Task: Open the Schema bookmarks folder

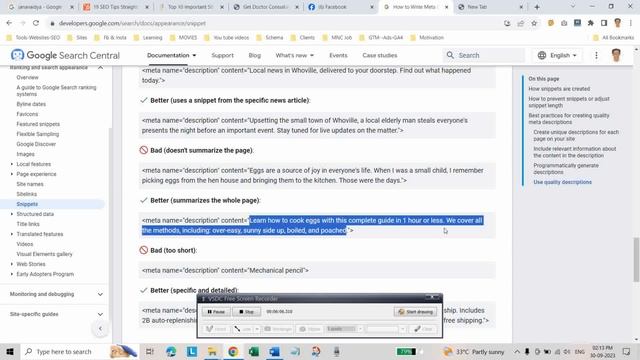Action: click(269, 38)
